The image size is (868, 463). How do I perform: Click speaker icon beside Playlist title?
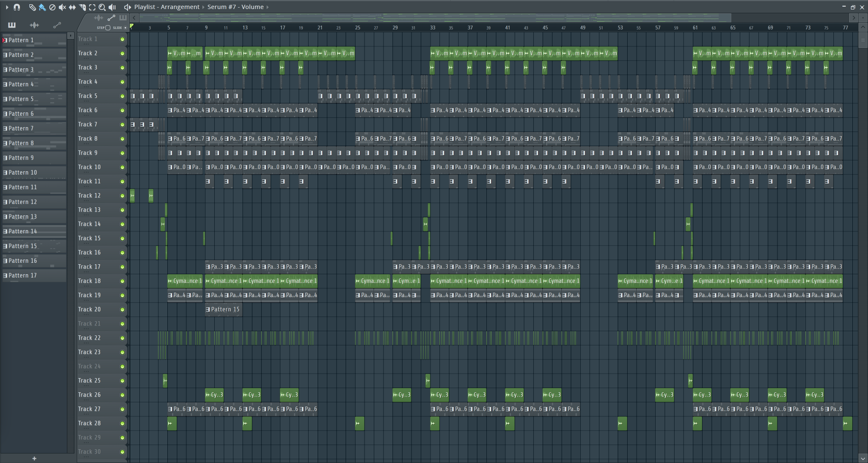tap(127, 7)
